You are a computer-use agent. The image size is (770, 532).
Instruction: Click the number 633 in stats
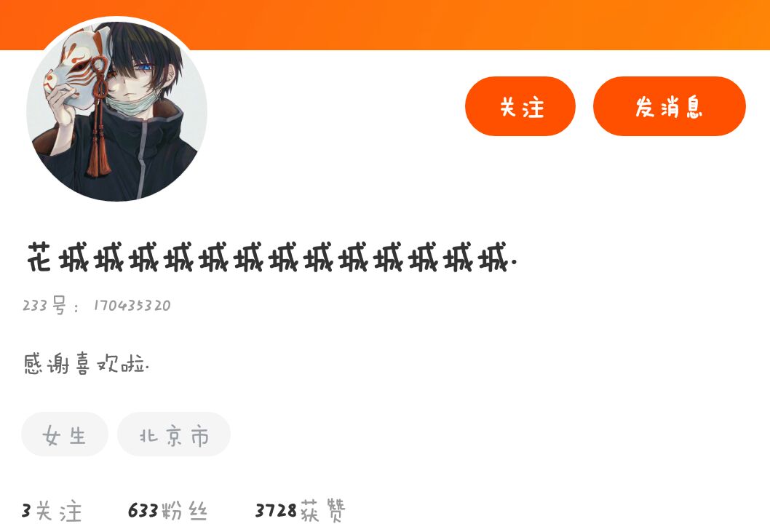[x=143, y=511]
